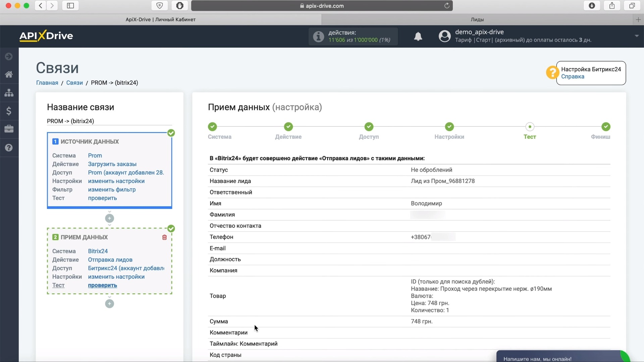Open the help question sidebar icon

pyautogui.click(x=9, y=147)
